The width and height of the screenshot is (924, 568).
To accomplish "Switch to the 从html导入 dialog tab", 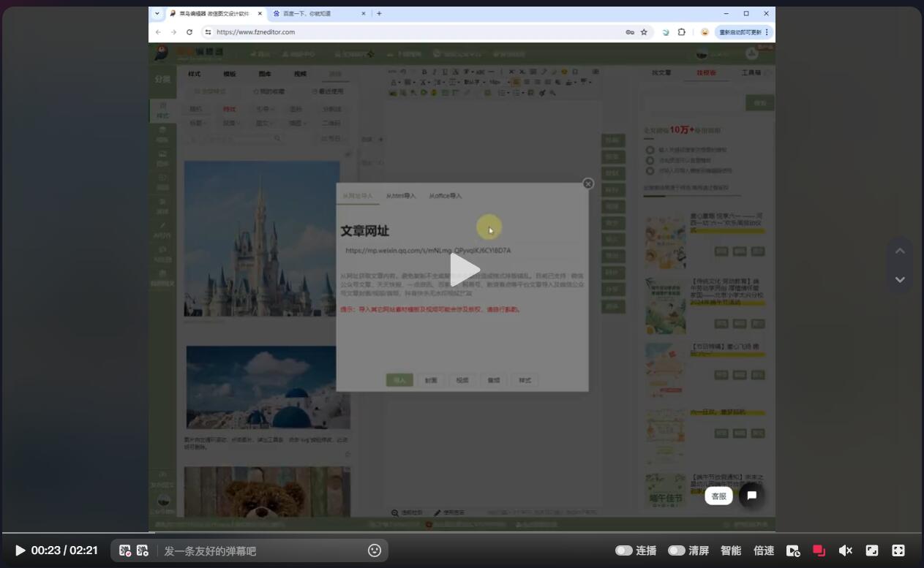I will point(401,196).
